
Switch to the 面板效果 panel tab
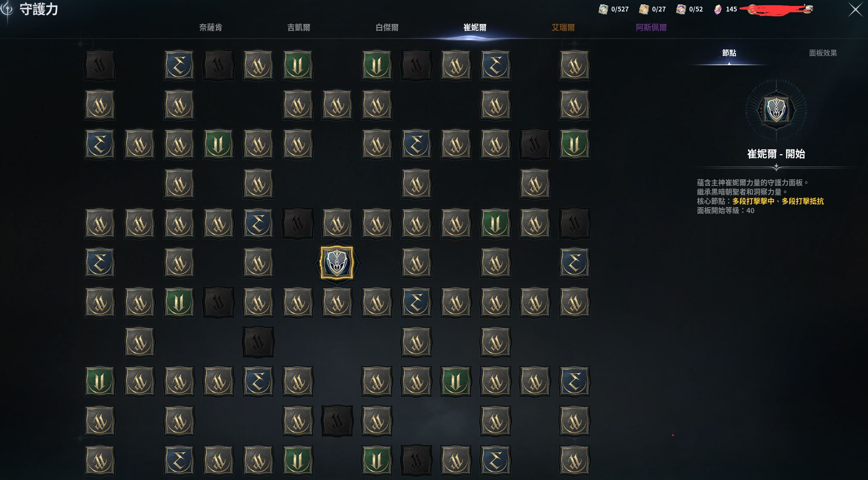(823, 53)
